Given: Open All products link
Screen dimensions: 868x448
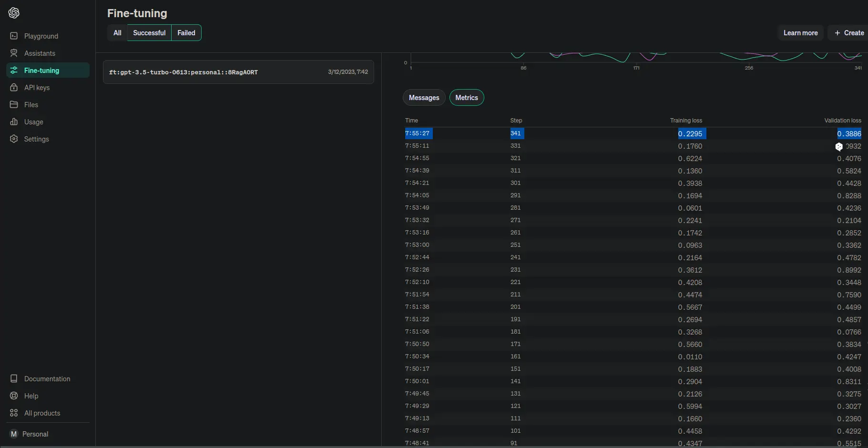Looking at the screenshot, I should (x=48, y=413).
